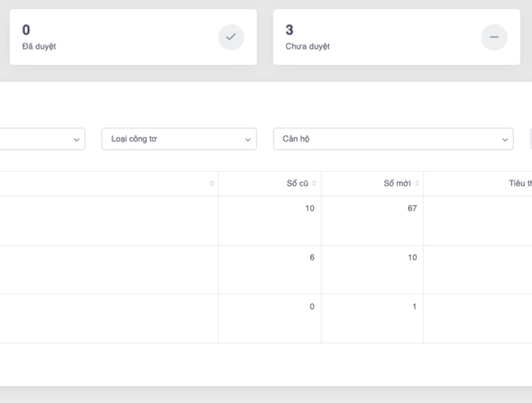Click sort arrows in the first unlabeled column
Viewport: 532px width, 403px height.
(212, 184)
